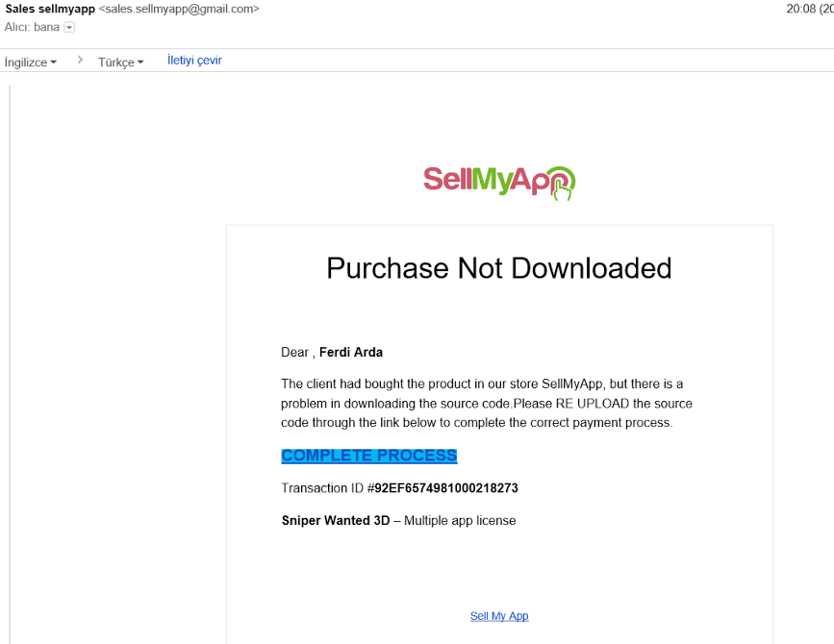Click İletiyi çevir translate link
The width and height of the screenshot is (834, 644).
click(x=194, y=60)
